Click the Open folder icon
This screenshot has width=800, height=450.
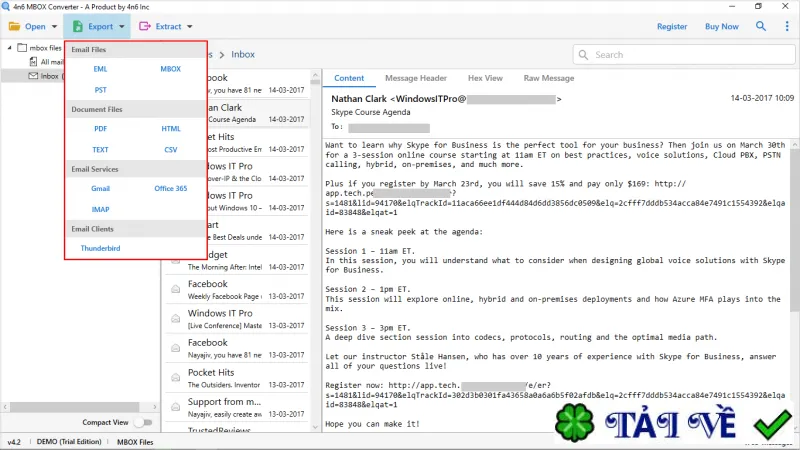click(x=14, y=26)
